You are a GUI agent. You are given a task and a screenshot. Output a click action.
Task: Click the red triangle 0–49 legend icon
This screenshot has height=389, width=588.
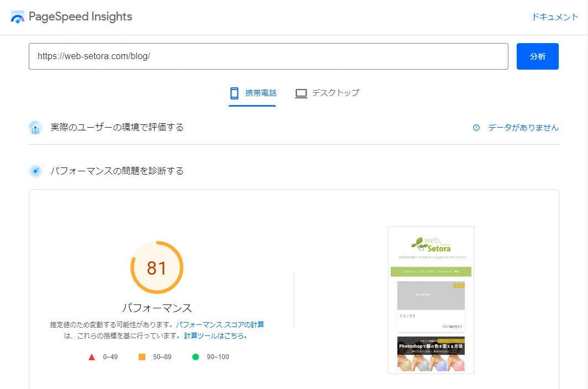[x=92, y=357]
